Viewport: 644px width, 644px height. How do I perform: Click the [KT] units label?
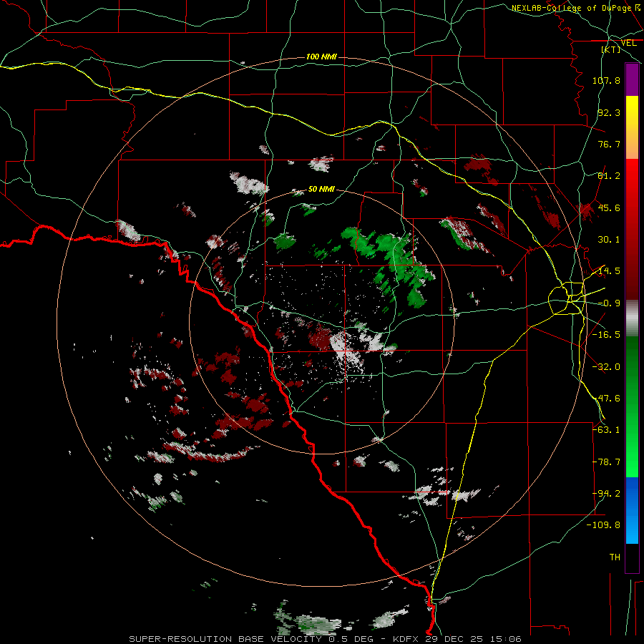(x=611, y=49)
